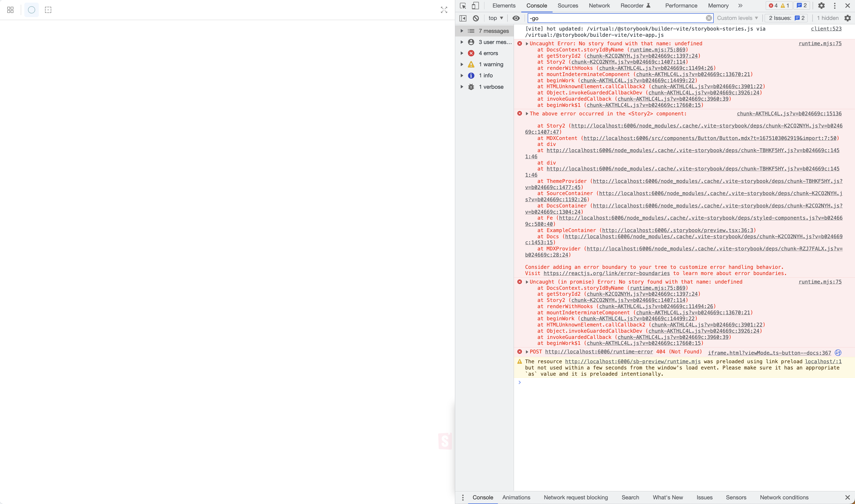Clear the '-go' filter text
The width and height of the screenshot is (855, 504).
[709, 18]
